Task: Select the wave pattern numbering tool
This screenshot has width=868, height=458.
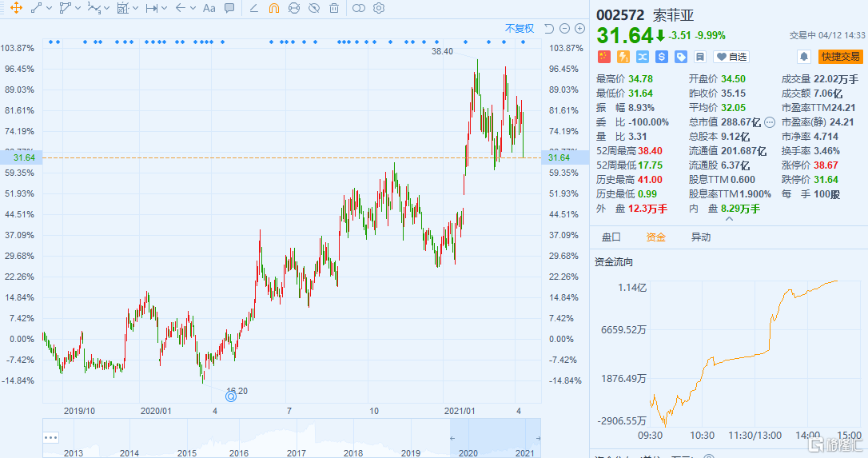Action: click(x=94, y=8)
